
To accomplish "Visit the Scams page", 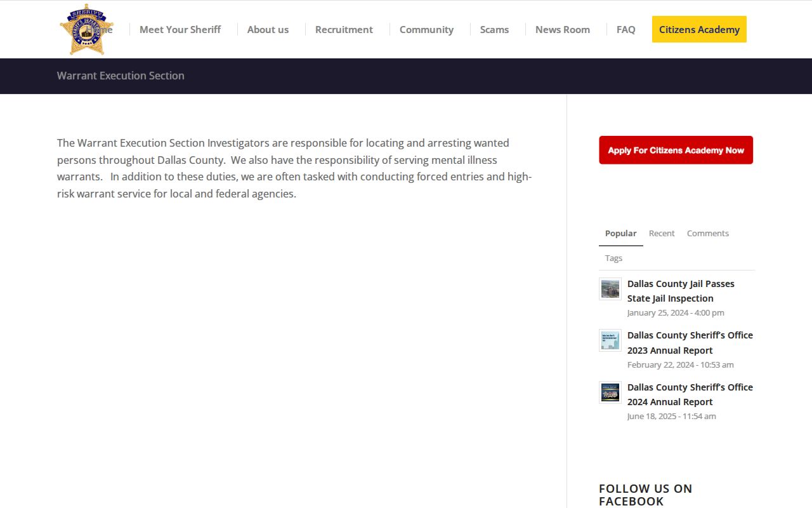I will point(494,29).
